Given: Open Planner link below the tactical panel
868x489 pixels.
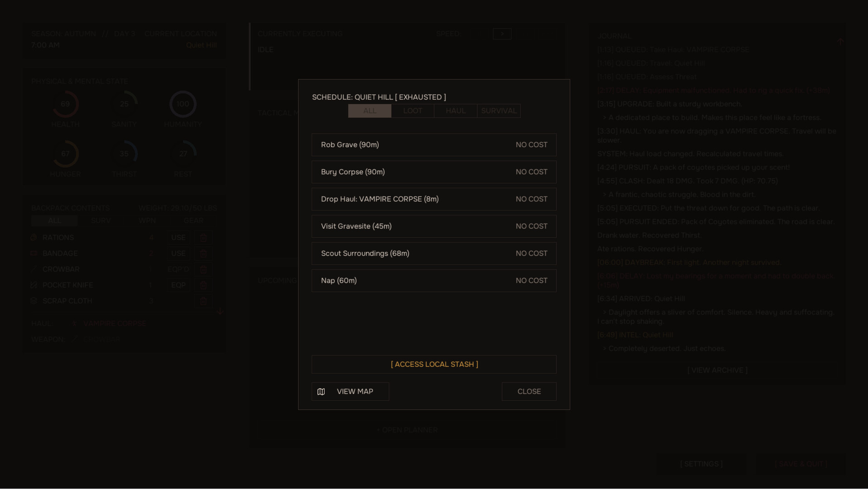Looking at the screenshot, I should click(407, 430).
